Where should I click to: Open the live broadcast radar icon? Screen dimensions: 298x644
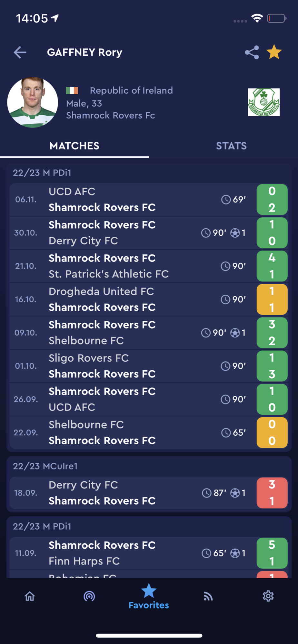(x=89, y=596)
